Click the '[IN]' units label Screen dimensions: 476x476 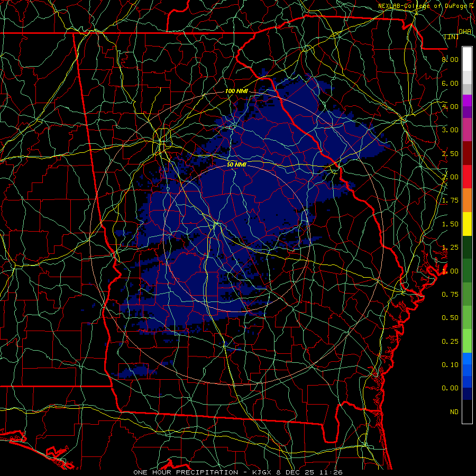452,36
